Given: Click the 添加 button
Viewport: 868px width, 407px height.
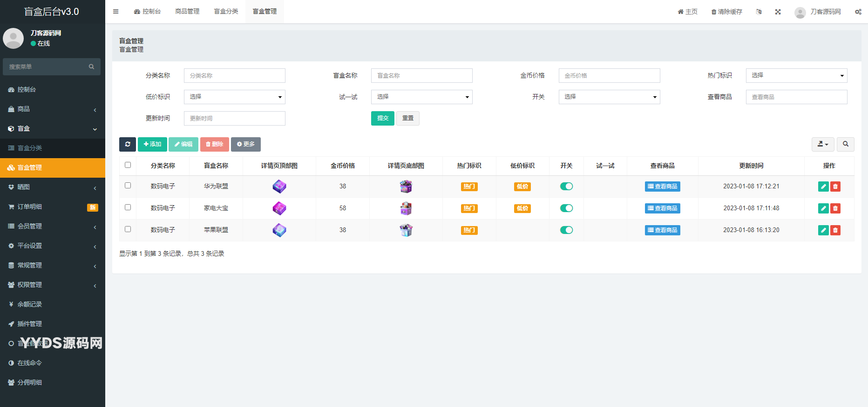Looking at the screenshot, I should click(x=152, y=144).
